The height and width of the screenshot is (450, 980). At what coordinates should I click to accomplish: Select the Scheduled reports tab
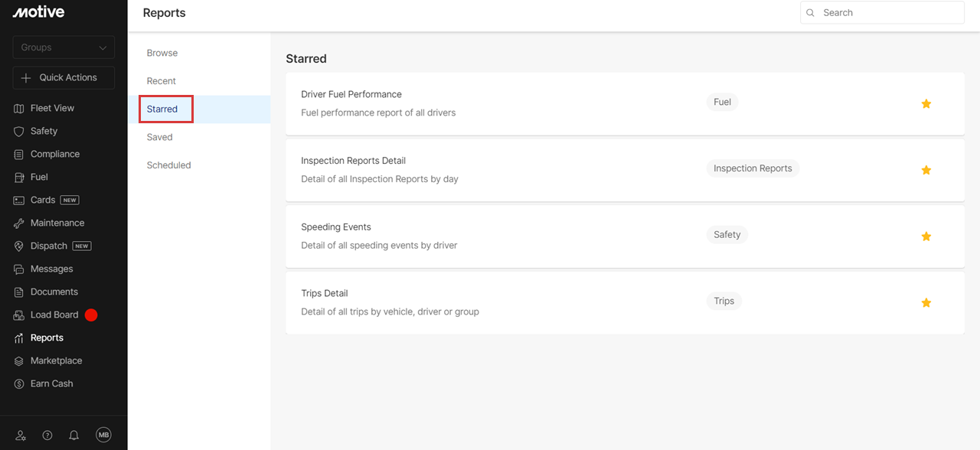pos(168,165)
